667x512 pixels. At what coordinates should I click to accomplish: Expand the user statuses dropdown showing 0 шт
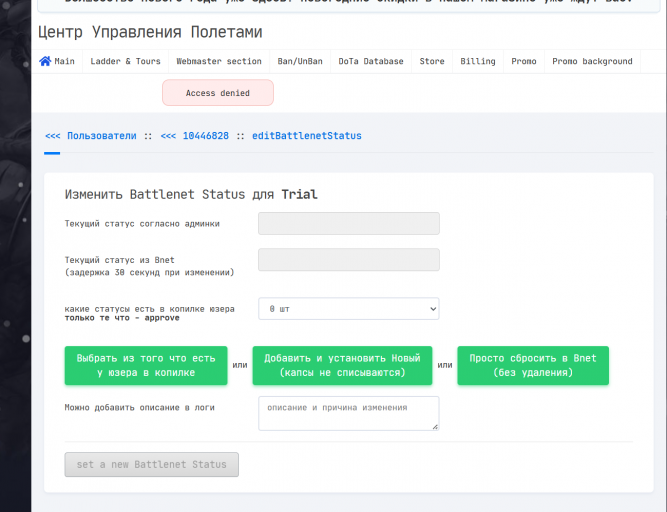point(349,309)
